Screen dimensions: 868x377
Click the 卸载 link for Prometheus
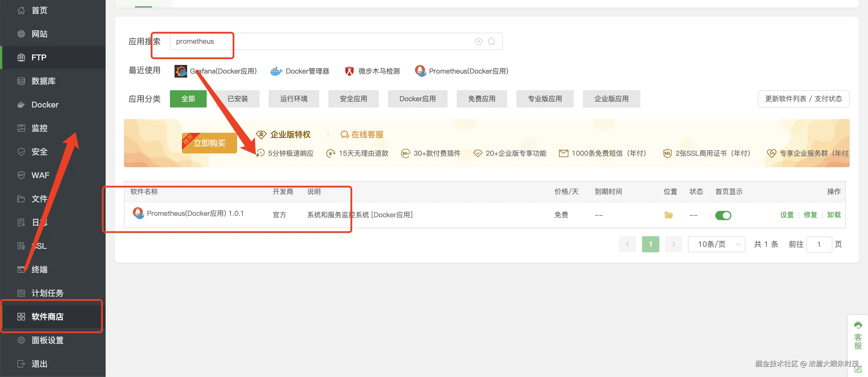click(x=834, y=215)
